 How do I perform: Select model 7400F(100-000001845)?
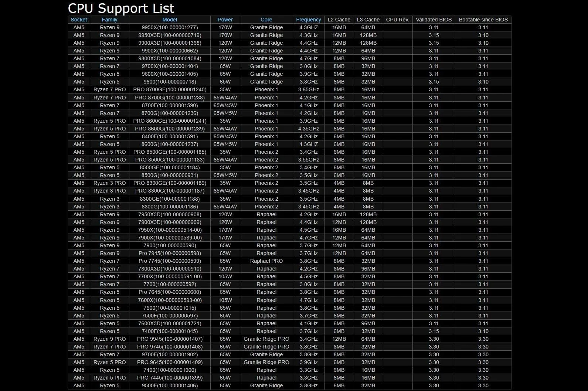pos(170,331)
